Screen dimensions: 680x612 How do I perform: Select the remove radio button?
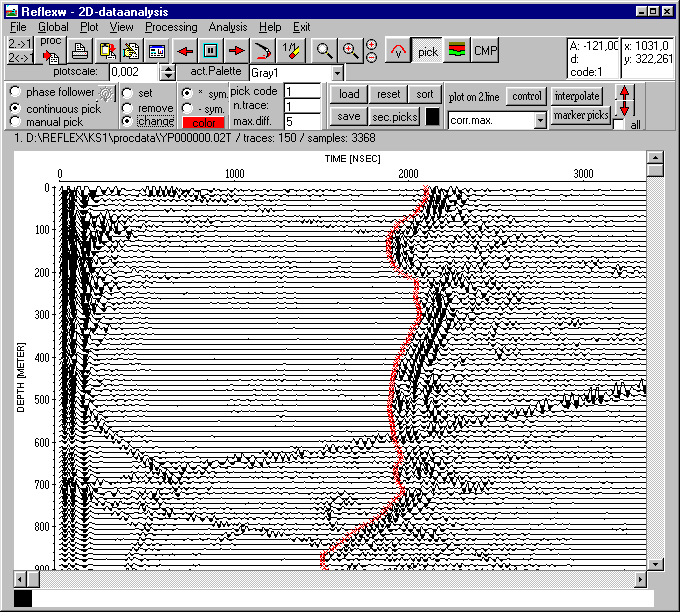click(127, 107)
